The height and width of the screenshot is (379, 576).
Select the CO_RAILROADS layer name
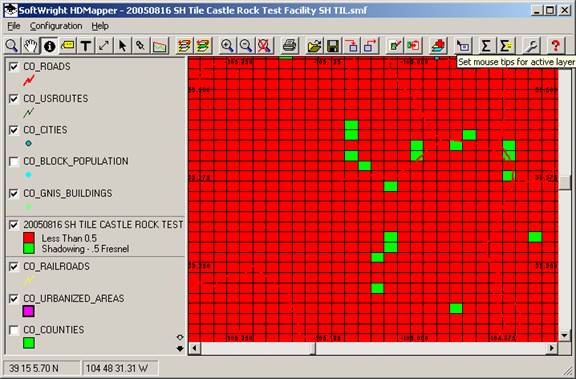click(x=57, y=266)
